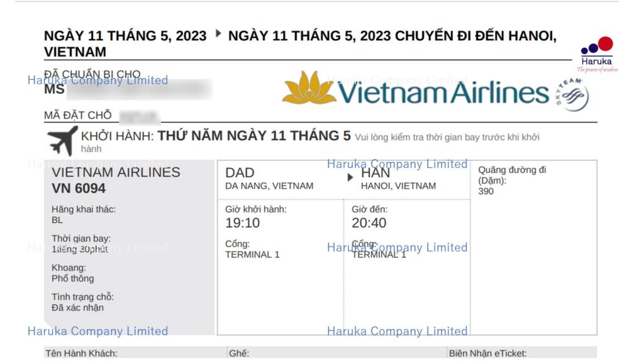This screenshot has height=362, width=644.
Task: Click the distance value 390
Action: [x=486, y=191]
